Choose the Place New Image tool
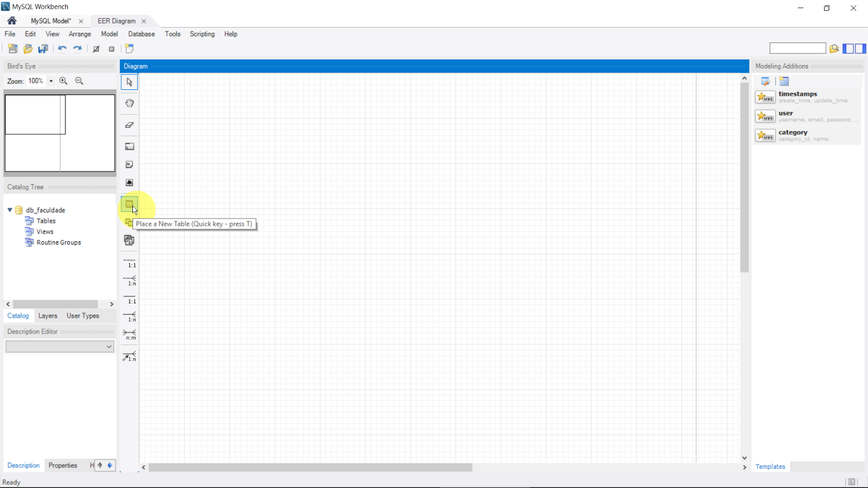Screen dimensions: 868x488 [x=129, y=183]
